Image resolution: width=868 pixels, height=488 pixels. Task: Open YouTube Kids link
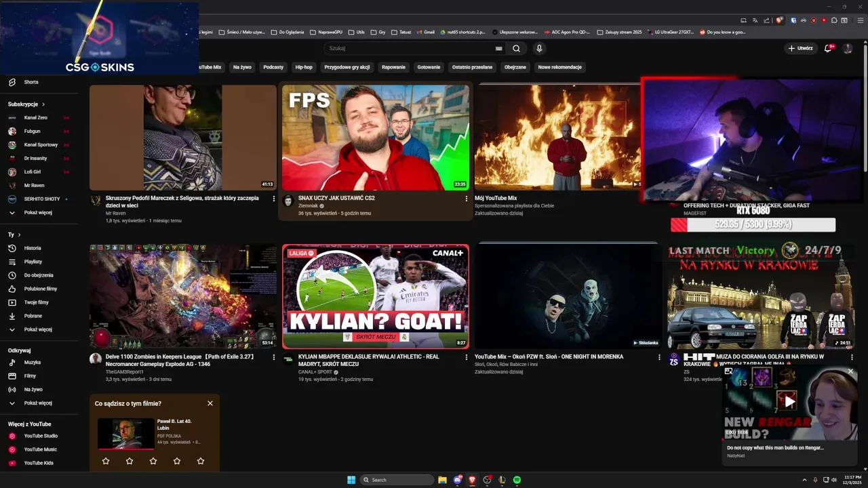[38, 463]
